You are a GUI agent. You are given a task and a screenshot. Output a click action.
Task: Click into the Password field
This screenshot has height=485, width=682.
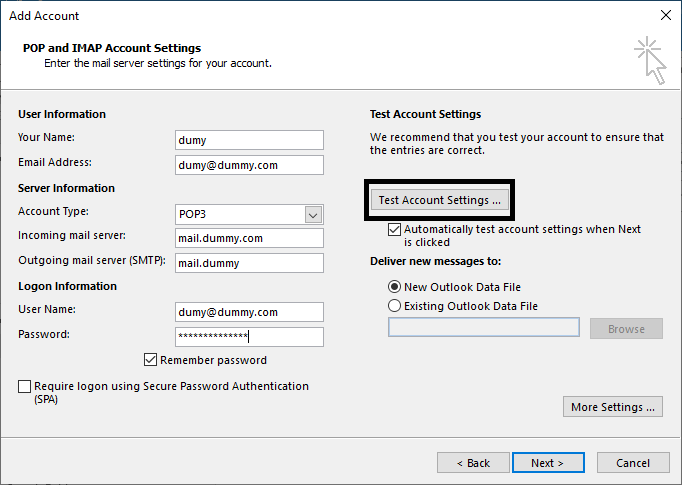tap(249, 337)
